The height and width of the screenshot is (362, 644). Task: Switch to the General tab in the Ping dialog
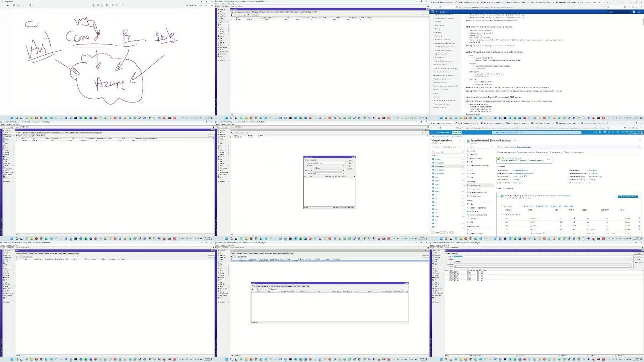click(307, 160)
